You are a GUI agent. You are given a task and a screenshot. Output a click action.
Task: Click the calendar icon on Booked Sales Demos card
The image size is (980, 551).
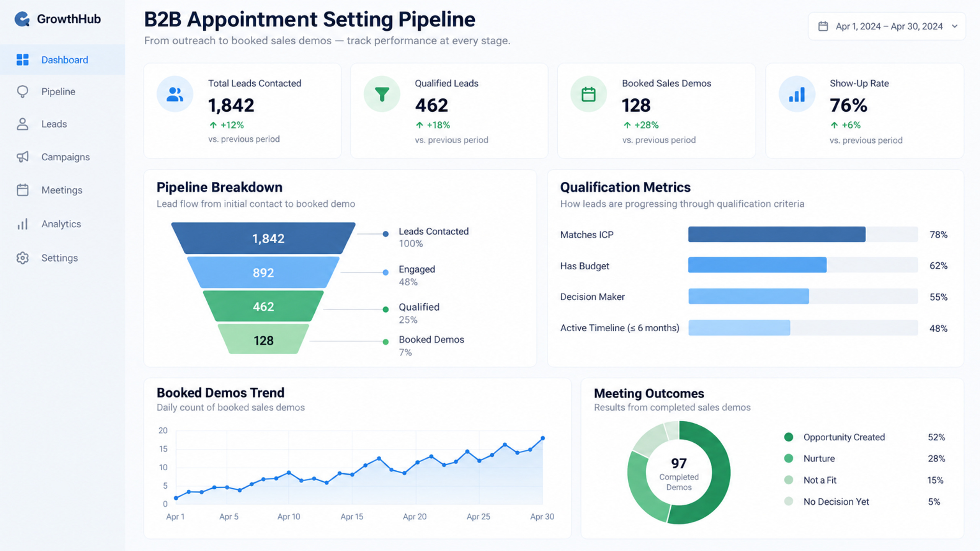pyautogui.click(x=588, y=94)
